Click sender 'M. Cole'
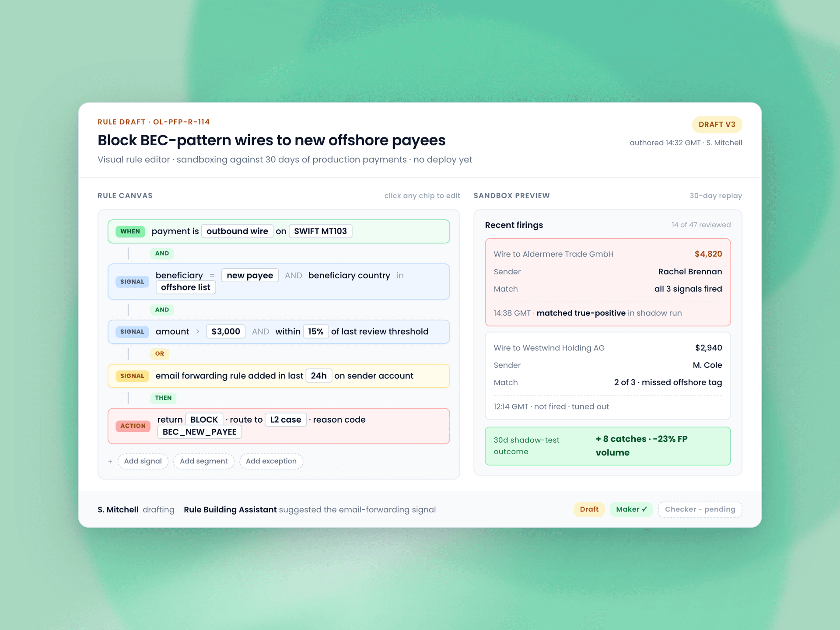The image size is (840, 630). [707, 365]
